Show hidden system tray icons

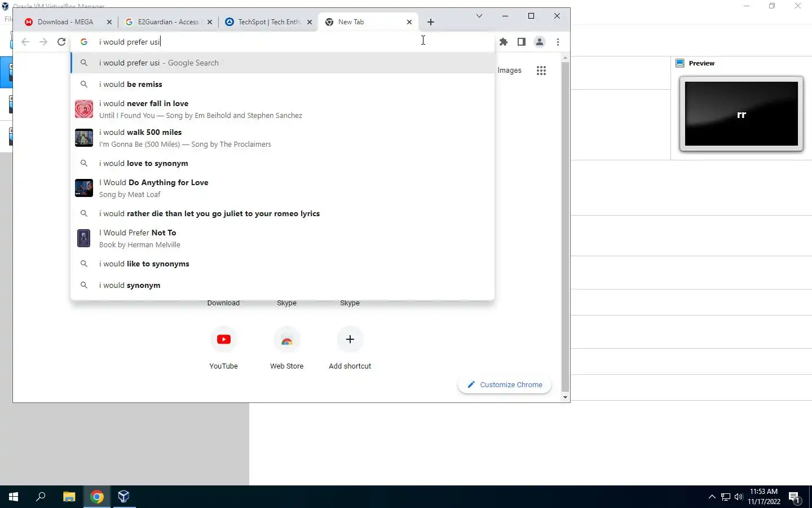712,497
